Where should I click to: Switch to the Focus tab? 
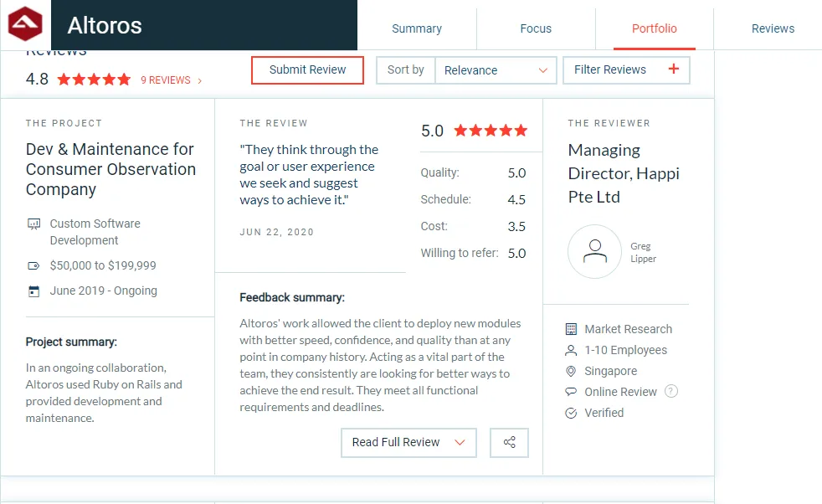click(x=536, y=28)
